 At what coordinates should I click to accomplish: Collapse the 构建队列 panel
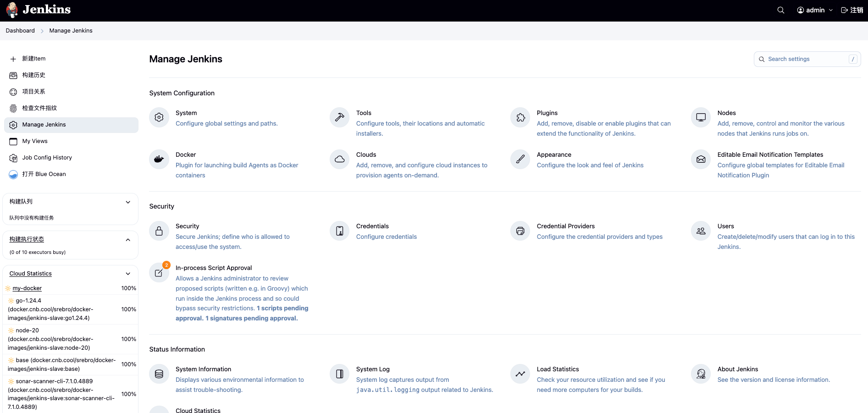click(128, 202)
